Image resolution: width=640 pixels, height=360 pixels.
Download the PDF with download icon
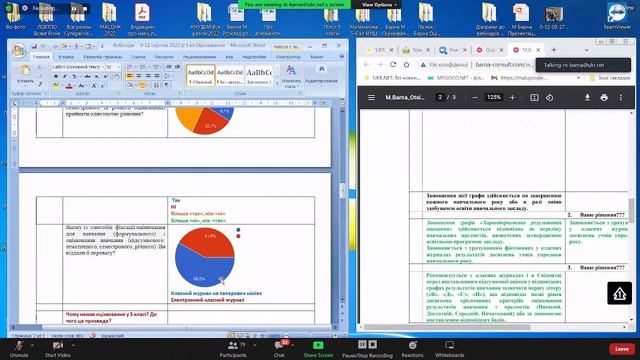(587, 98)
